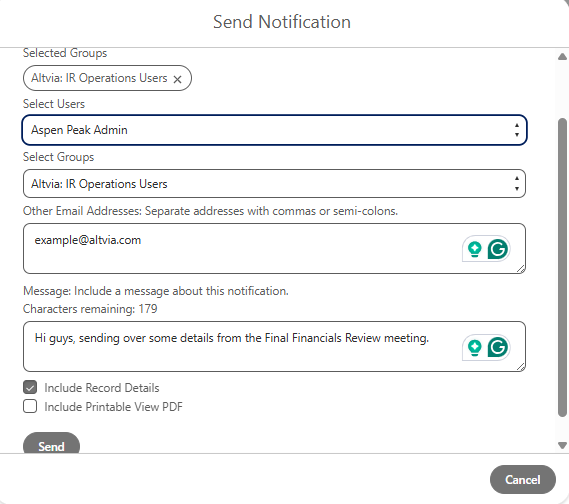Open the Select Groups dropdown

[274, 184]
